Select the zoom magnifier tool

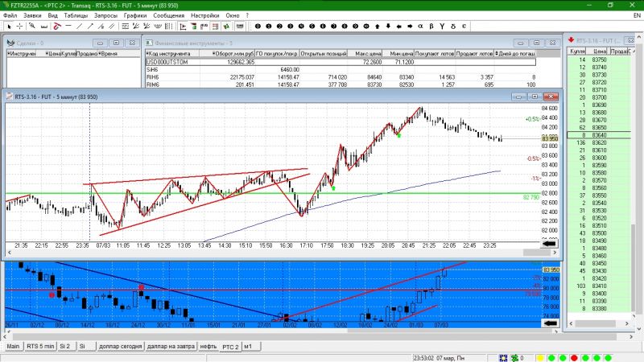pos(32,27)
